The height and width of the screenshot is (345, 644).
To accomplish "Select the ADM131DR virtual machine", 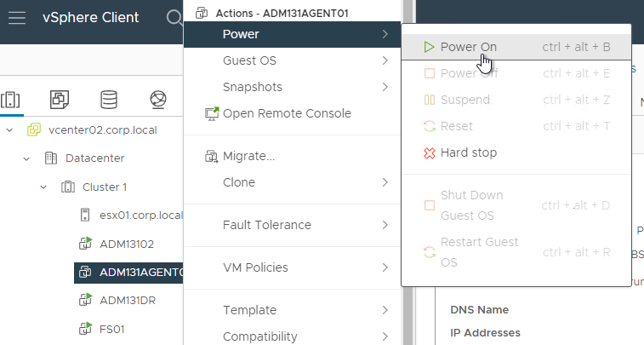I will [x=128, y=300].
